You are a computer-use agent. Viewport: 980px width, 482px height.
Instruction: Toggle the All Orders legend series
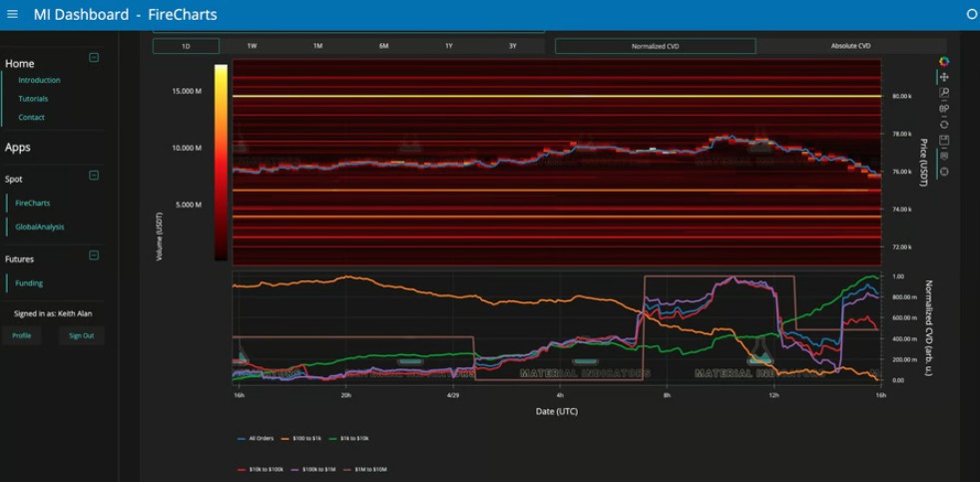point(255,439)
